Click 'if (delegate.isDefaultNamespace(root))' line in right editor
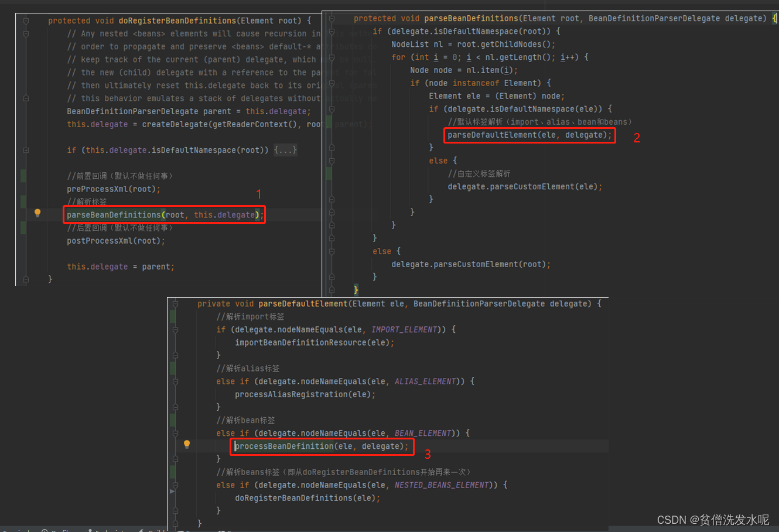This screenshot has width=779, height=532. (x=466, y=32)
